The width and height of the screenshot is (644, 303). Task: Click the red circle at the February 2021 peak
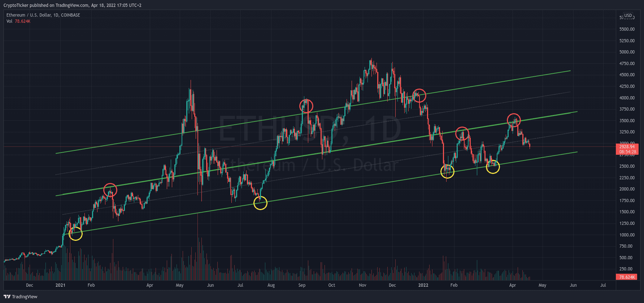(x=110, y=189)
